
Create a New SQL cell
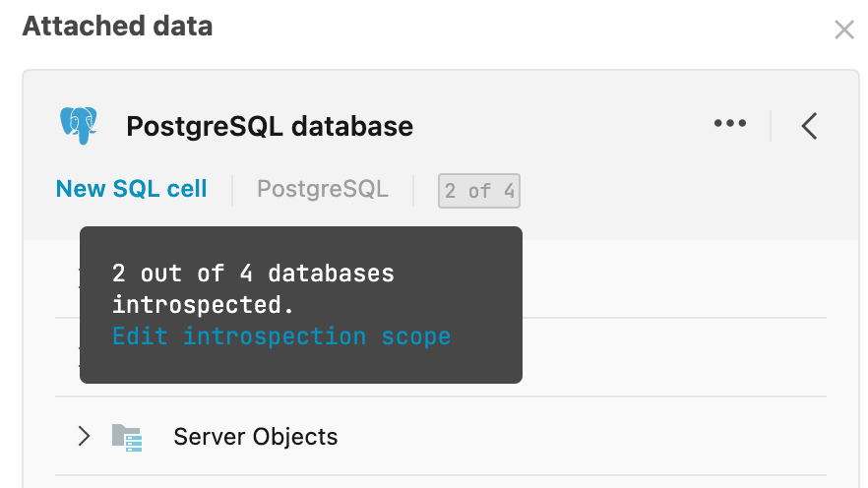[x=131, y=189]
